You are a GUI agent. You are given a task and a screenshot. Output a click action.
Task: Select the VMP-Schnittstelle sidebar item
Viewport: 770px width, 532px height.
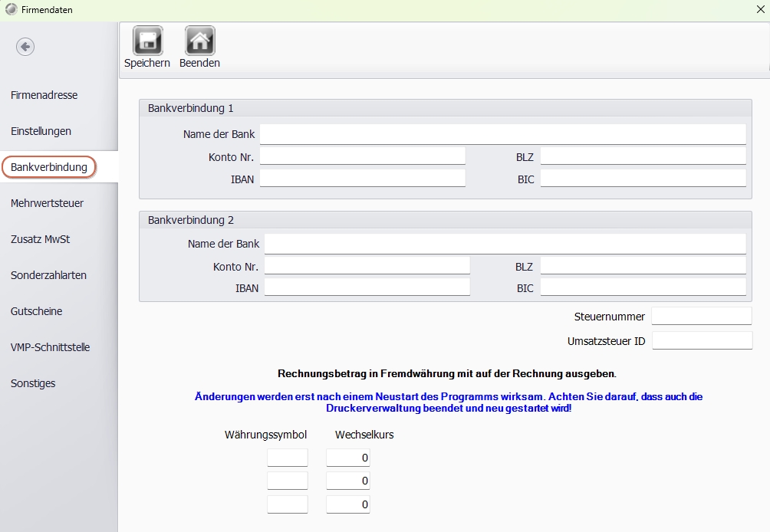pyautogui.click(x=51, y=347)
